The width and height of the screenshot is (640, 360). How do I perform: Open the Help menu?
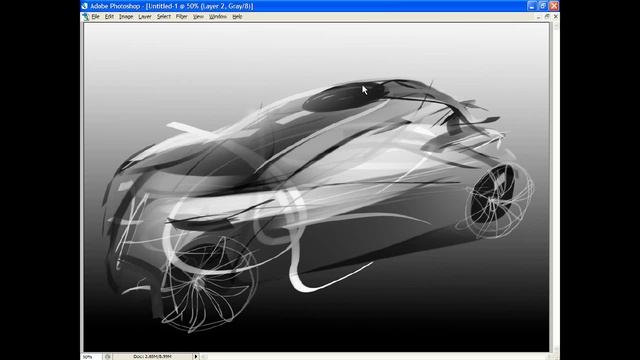(x=237, y=17)
